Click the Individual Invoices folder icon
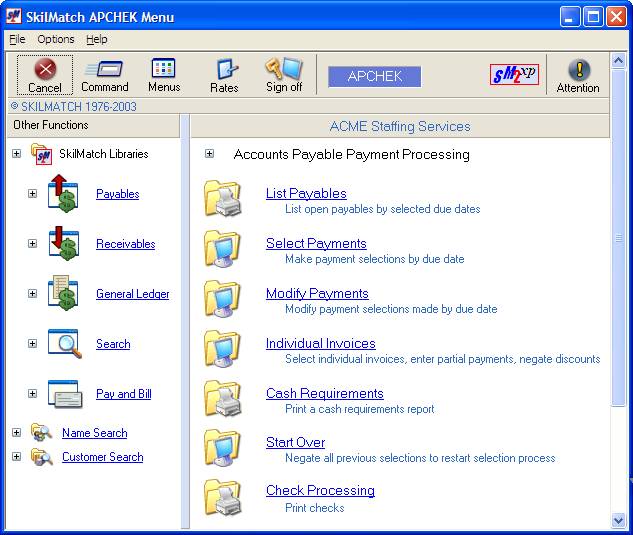Image resolution: width=633 pixels, height=535 pixels. point(222,348)
